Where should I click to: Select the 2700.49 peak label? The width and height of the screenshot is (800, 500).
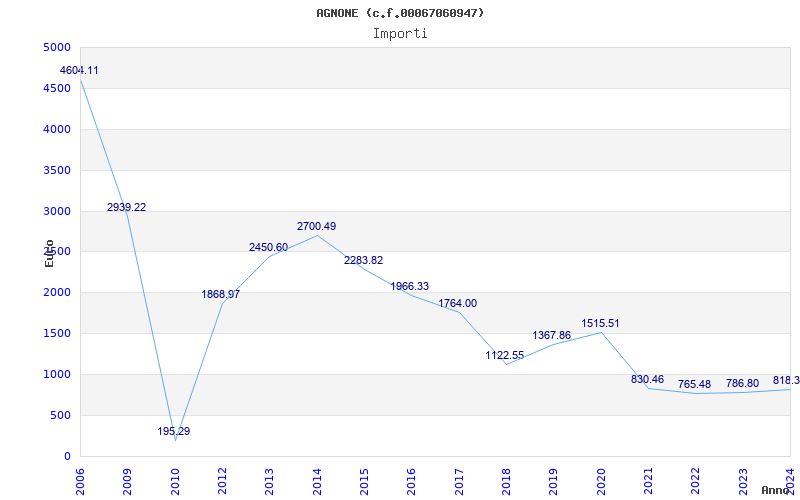click(316, 227)
